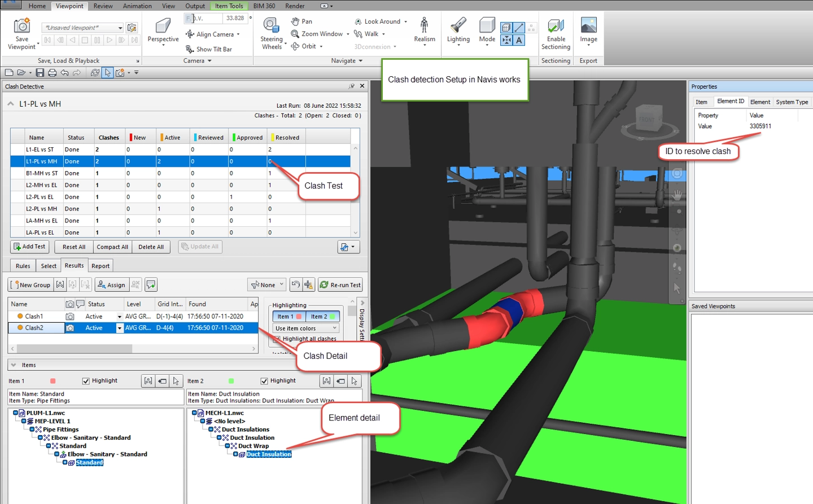Select the Perspective camera icon
813x504 pixels.
[x=163, y=25]
